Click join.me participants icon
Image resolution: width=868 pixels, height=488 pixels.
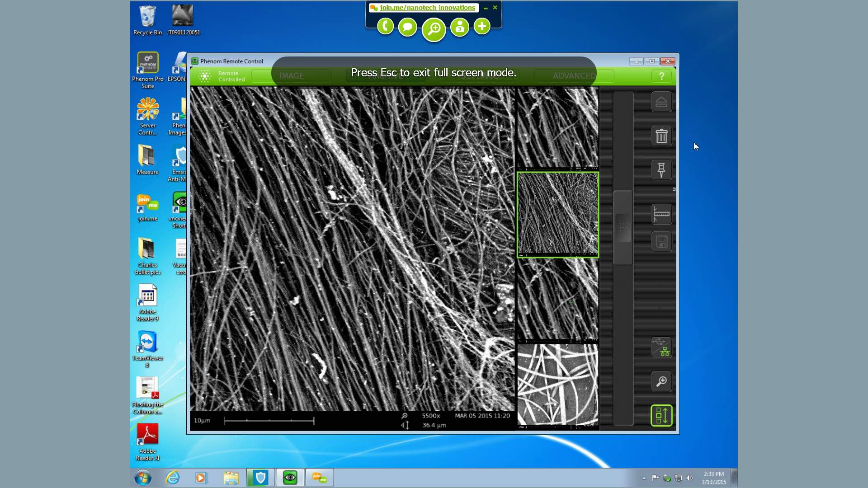[460, 27]
